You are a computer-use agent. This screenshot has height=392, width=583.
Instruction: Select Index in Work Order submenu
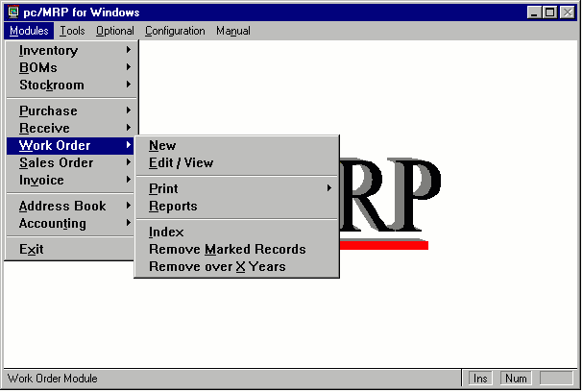[x=237, y=232]
